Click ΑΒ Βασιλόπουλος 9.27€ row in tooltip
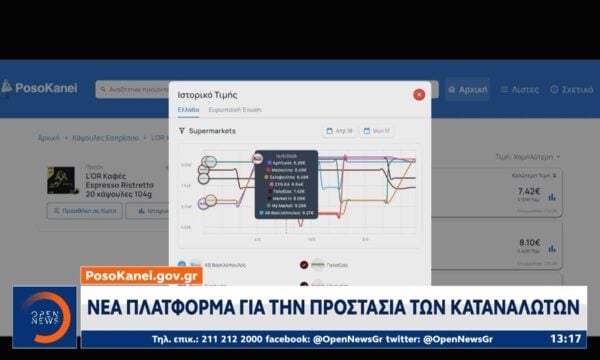This screenshot has width=600, height=360. pos(286,213)
